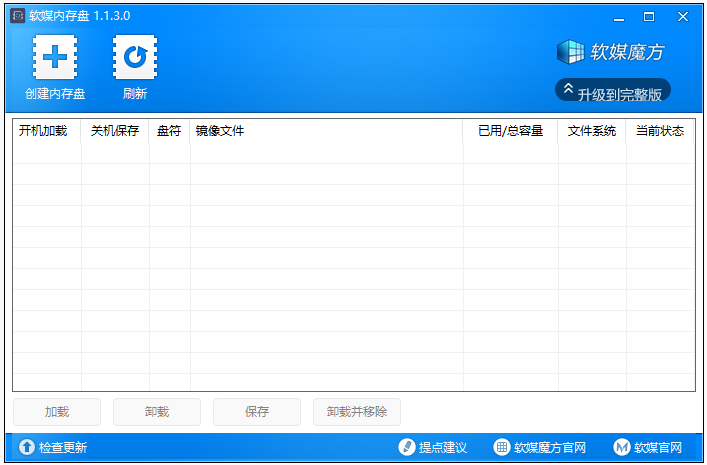Click the 已用/总容量 column header
This screenshot has height=465, width=707.
(x=511, y=131)
